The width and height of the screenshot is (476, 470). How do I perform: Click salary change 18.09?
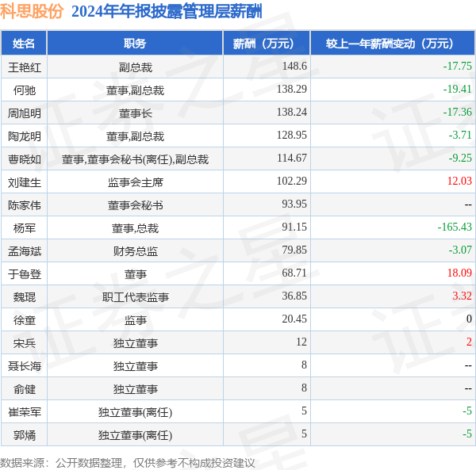pos(459,273)
